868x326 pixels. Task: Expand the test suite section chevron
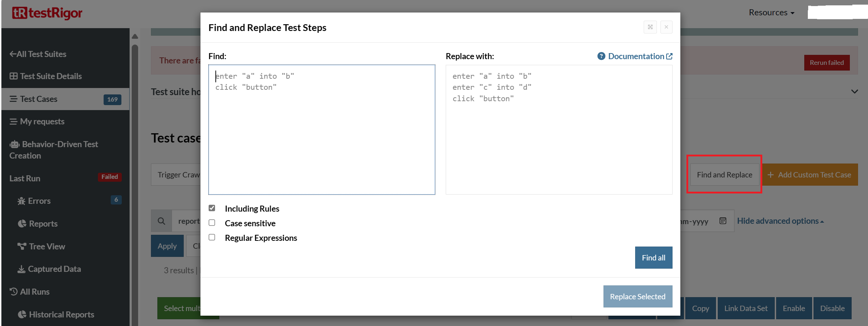(854, 92)
